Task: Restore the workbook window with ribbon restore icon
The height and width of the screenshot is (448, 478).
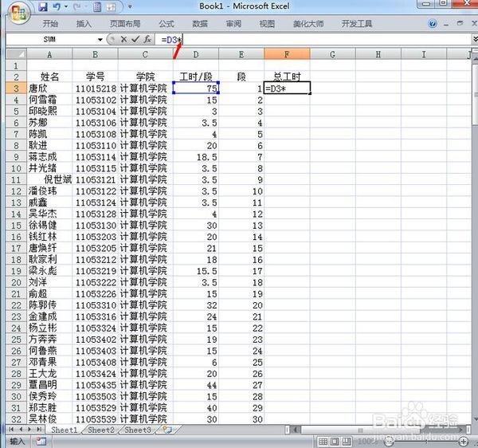Action: click(x=460, y=23)
